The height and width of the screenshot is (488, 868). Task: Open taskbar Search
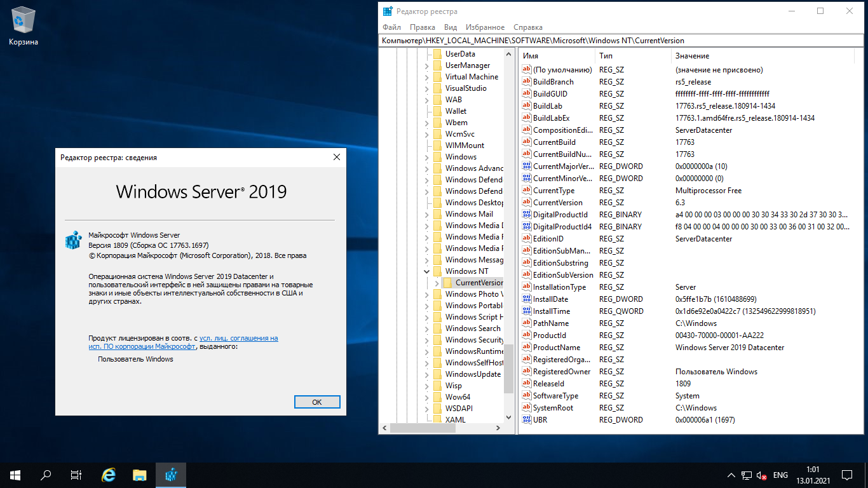click(x=46, y=475)
